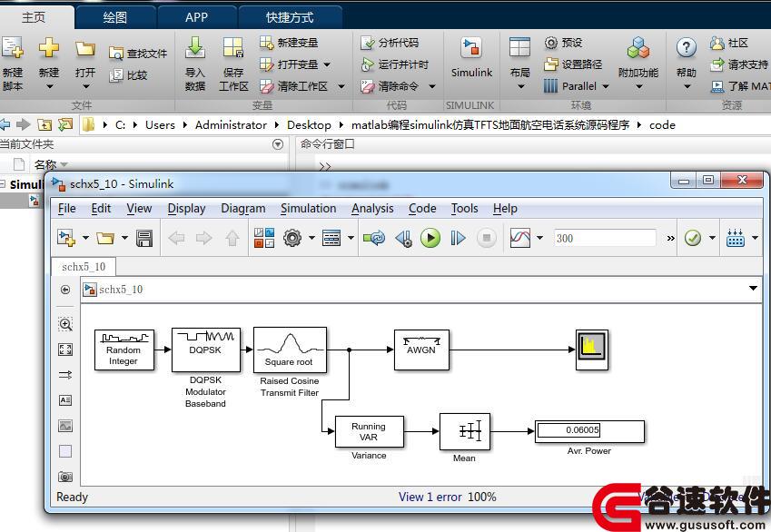Select the AWGN channel block
Screen dimensions: 771x532
(x=421, y=350)
